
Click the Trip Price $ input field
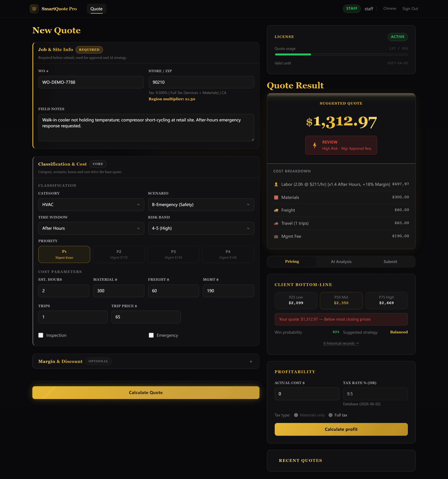[x=146, y=317]
